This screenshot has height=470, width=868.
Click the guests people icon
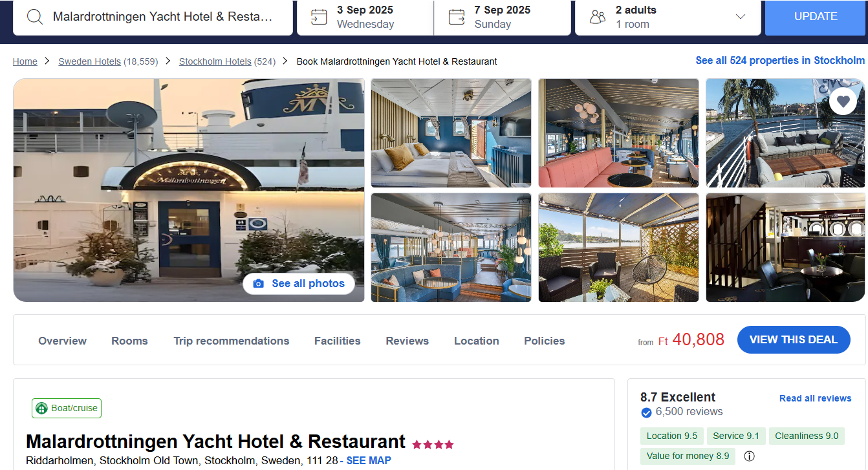point(598,17)
